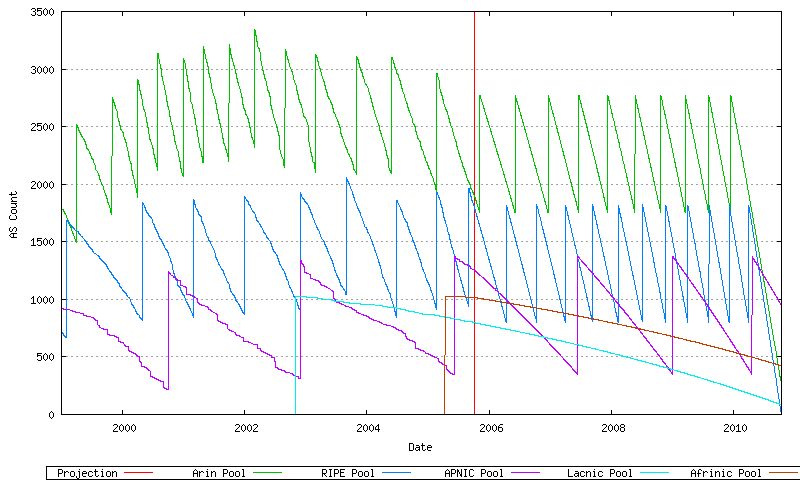Click the year 2010 x-axis tick label
This screenshot has width=800, height=480.
tap(734, 427)
